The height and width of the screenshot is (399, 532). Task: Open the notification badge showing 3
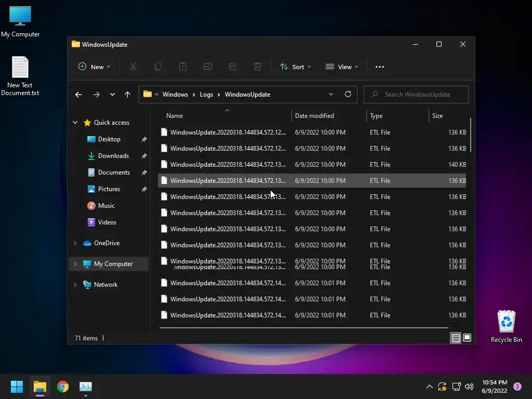coord(517,387)
